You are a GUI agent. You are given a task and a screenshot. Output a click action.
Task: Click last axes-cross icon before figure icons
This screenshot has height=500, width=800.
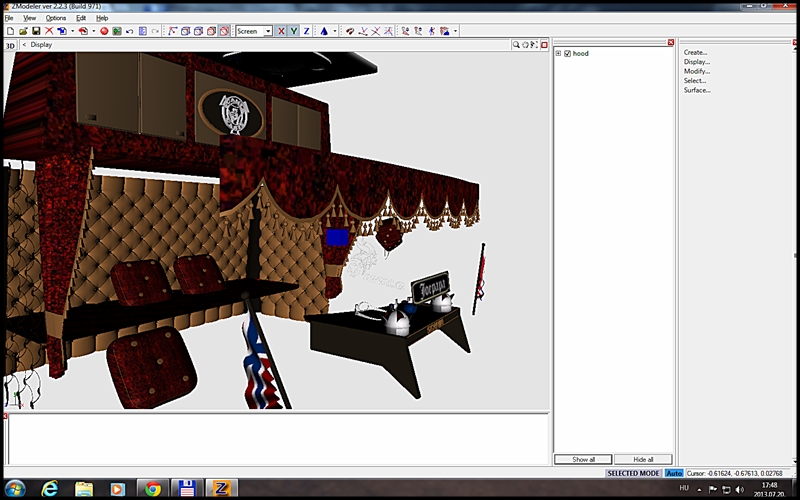click(x=388, y=31)
